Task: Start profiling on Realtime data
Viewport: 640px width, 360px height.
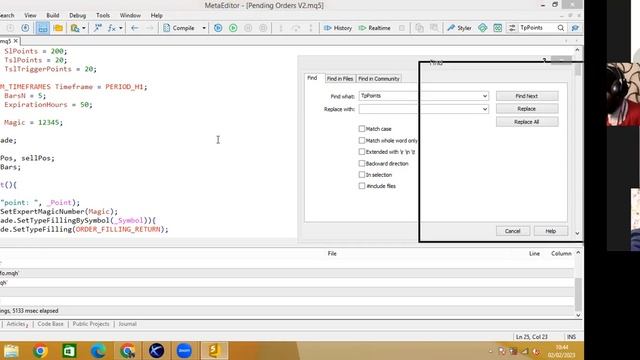Action: (x=374, y=28)
